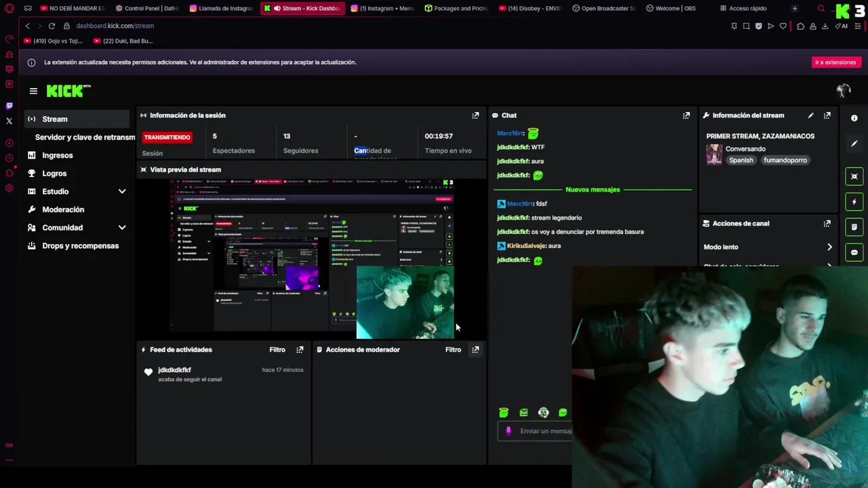Image resolution: width=868 pixels, height=488 pixels.
Task: Open the X icon in browser sidebar
Action: point(9,121)
